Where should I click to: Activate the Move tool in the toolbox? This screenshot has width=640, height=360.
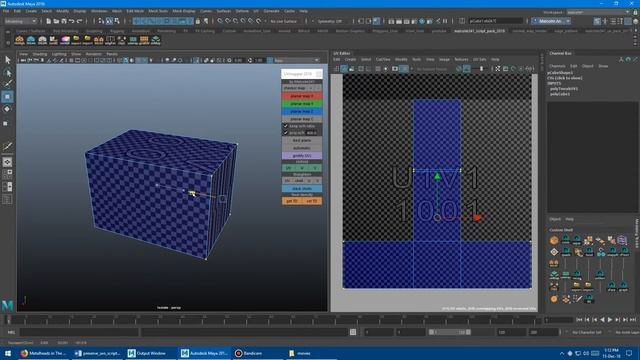[x=7, y=97]
